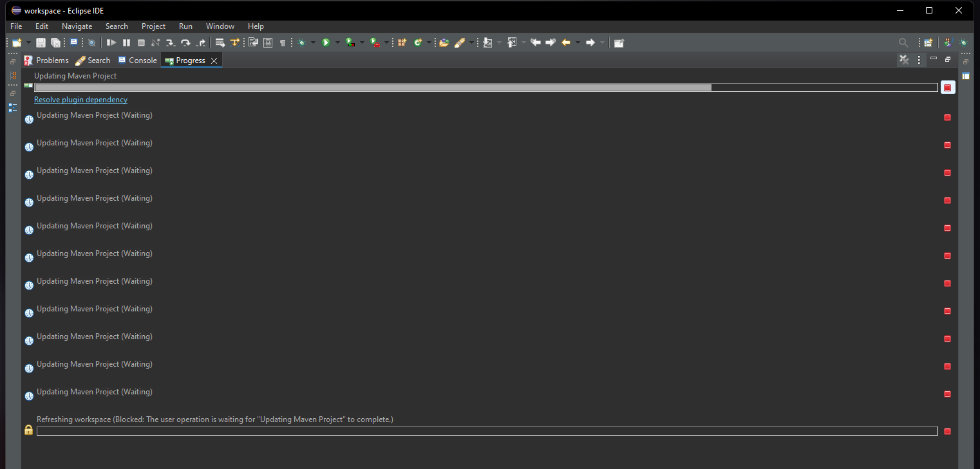Click the white Forward navigation arrow

pos(590,42)
